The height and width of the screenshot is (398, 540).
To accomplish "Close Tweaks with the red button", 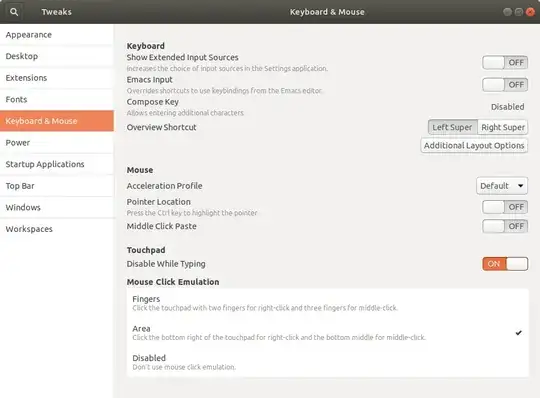I will [530, 12].
